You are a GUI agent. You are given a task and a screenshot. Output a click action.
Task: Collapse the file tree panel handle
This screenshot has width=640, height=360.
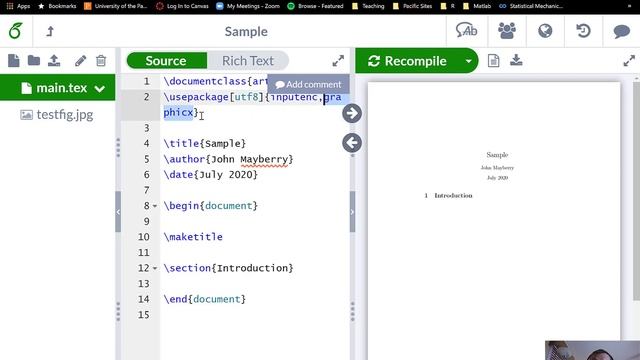point(118,212)
